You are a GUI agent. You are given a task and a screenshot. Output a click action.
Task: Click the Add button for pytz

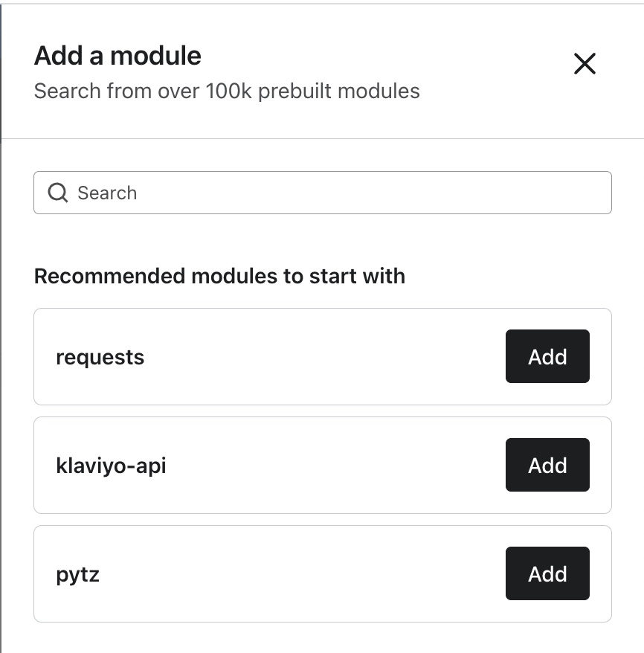click(547, 573)
